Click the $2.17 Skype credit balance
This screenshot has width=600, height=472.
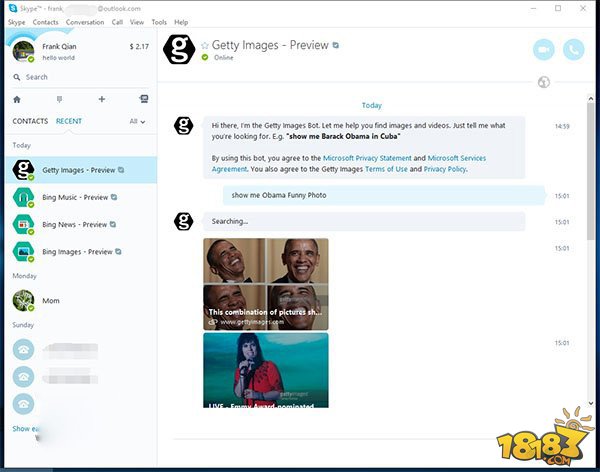tap(138, 46)
